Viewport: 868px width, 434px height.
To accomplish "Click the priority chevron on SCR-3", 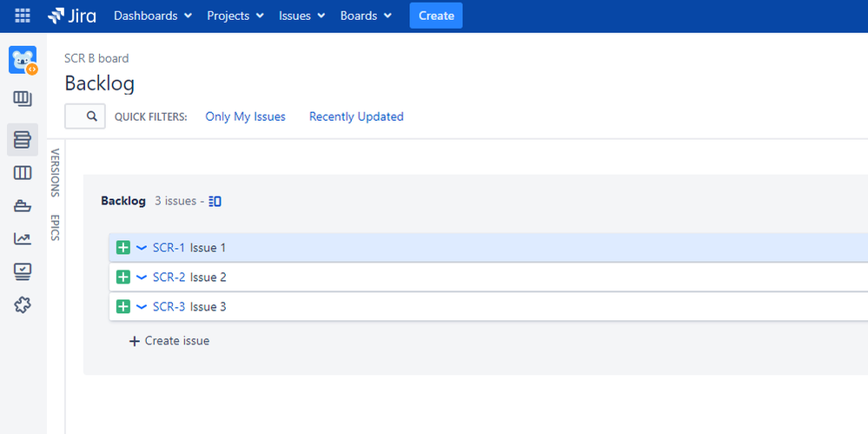I will tap(141, 306).
